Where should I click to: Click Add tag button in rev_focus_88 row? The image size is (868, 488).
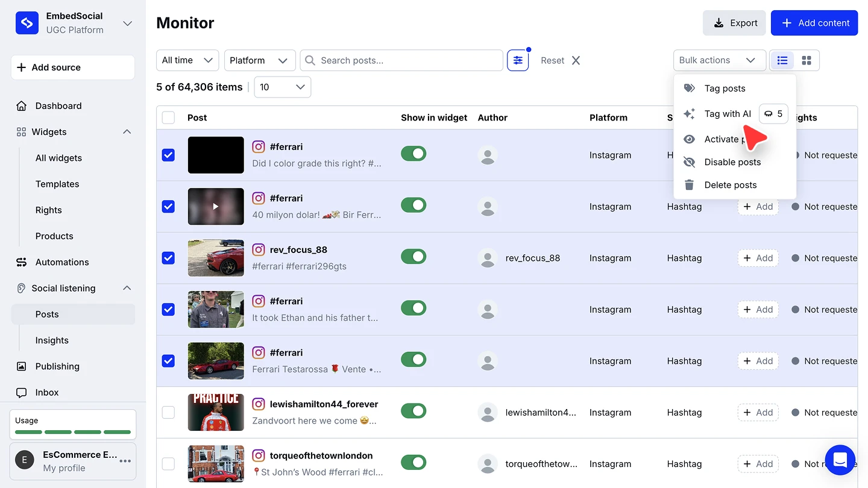coord(758,258)
